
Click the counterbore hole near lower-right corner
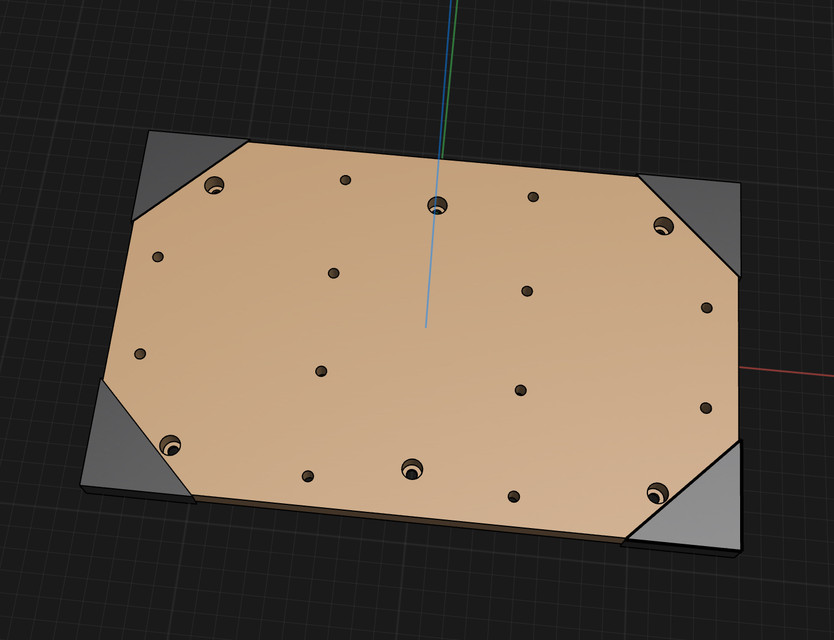click(655, 492)
